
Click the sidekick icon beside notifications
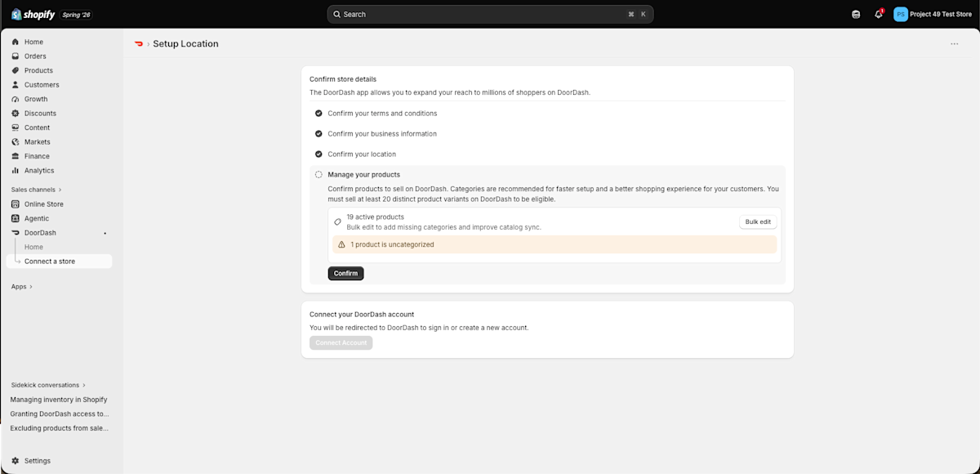(856, 14)
